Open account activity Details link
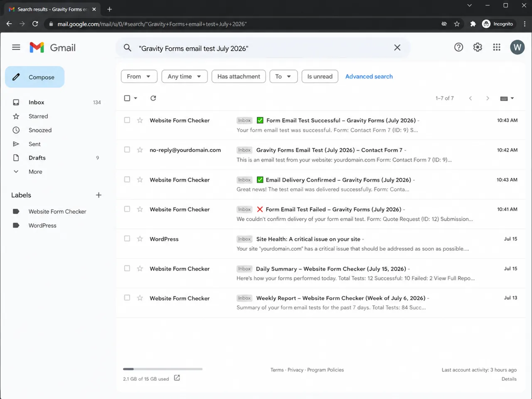Viewport: 532px width, 399px height. point(509,379)
